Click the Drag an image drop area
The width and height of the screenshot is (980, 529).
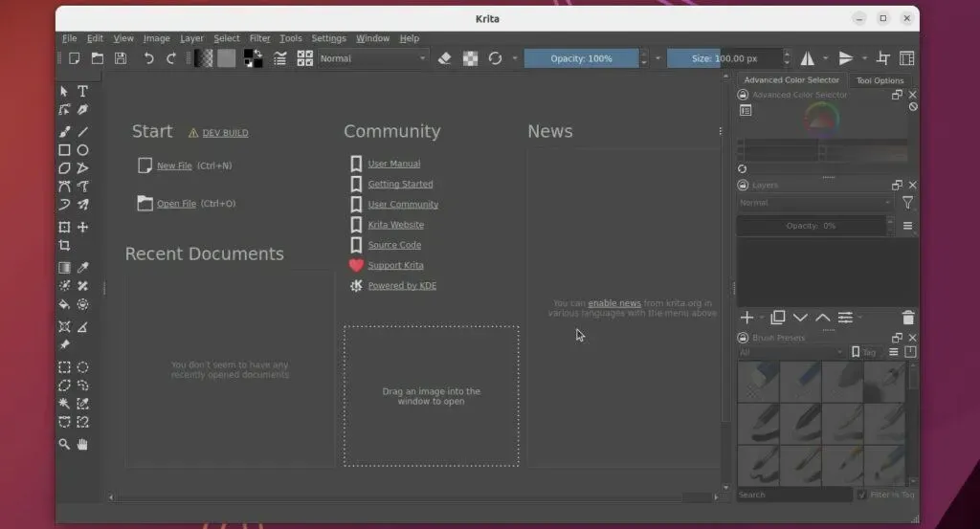tap(432, 396)
